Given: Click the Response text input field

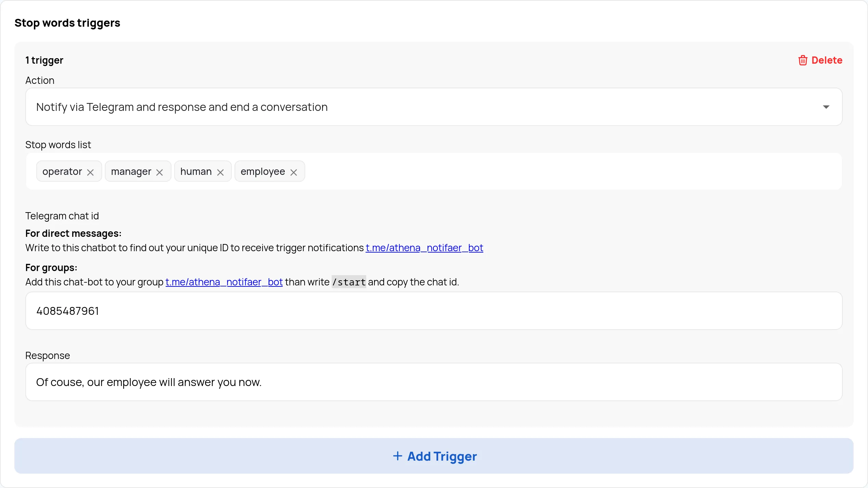Looking at the screenshot, I should click(x=434, y=382).
